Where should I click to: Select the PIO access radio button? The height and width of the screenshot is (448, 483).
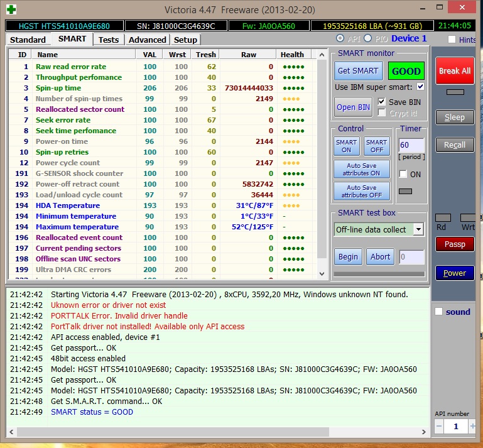click(367, 38)
